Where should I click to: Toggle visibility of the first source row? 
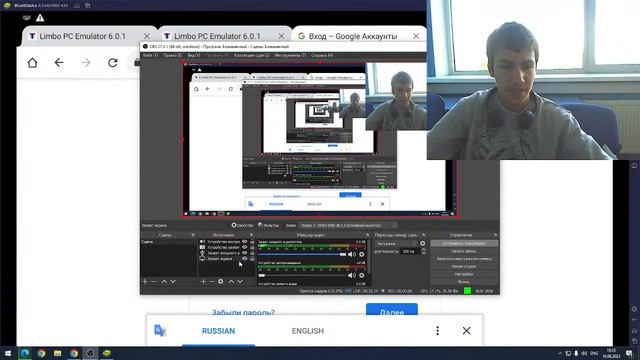coord(245,242)
